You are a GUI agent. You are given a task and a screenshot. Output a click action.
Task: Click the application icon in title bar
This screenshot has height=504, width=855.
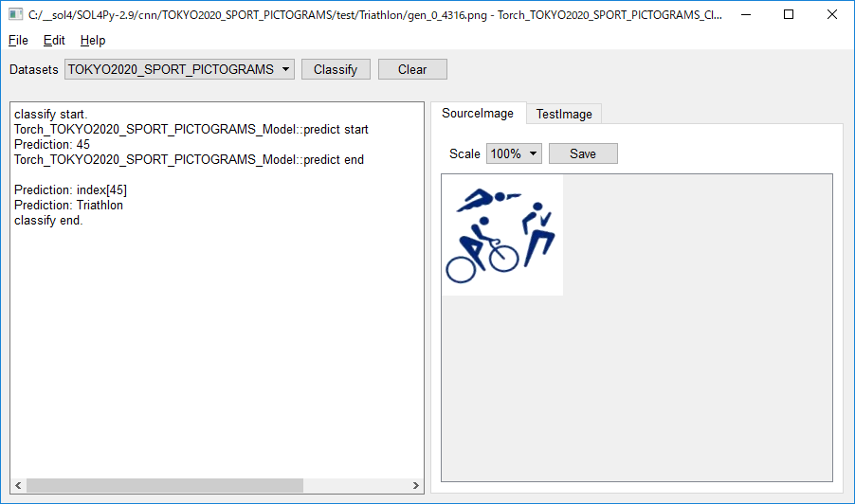coord(16,15)
